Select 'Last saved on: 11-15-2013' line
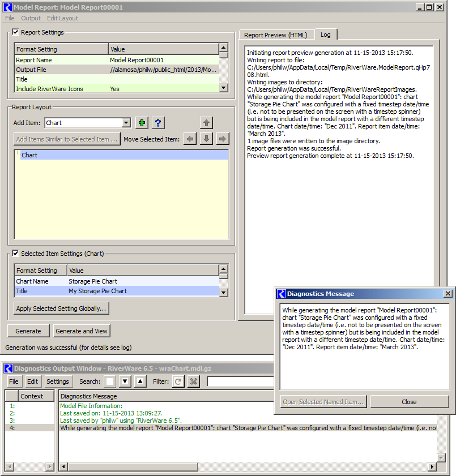Viewport: 456px width, 476px height. click(x=111, y=413)
